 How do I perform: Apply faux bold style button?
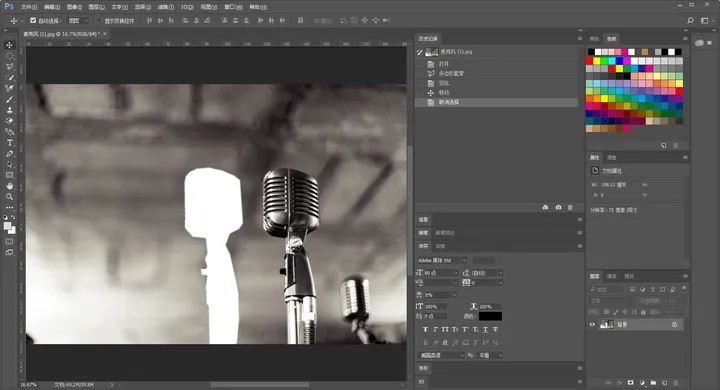click(425, 329)
